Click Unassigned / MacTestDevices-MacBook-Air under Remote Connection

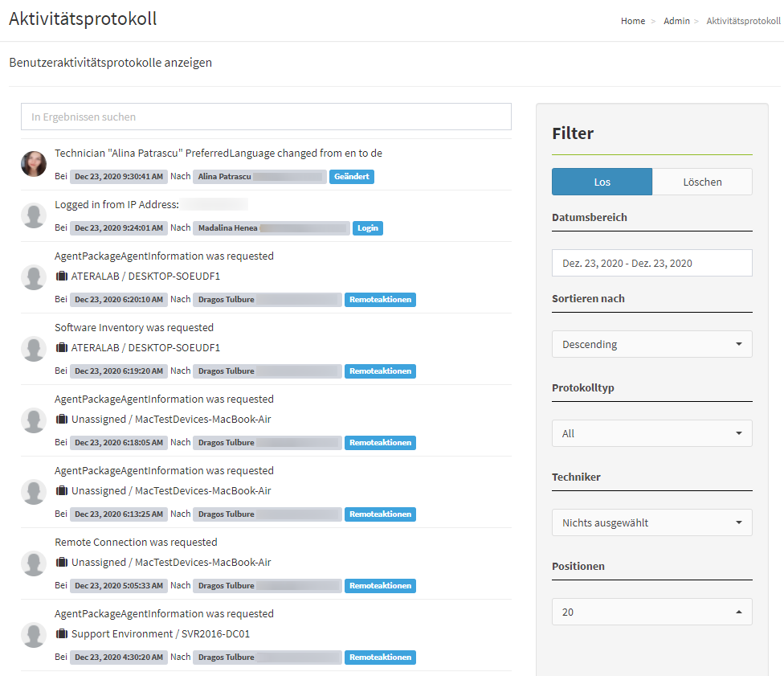[x=171, y=563]
